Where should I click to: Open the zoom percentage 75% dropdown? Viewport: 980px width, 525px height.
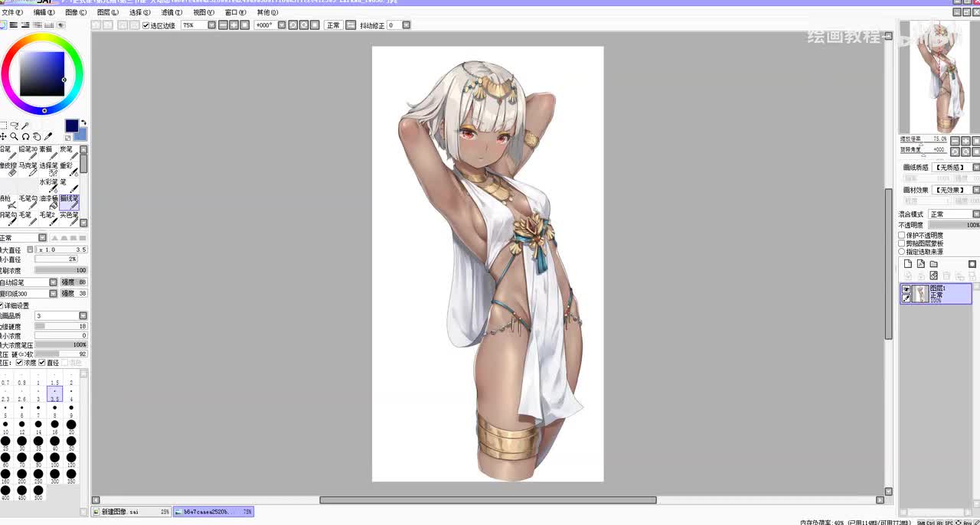[x=211, y=25]
